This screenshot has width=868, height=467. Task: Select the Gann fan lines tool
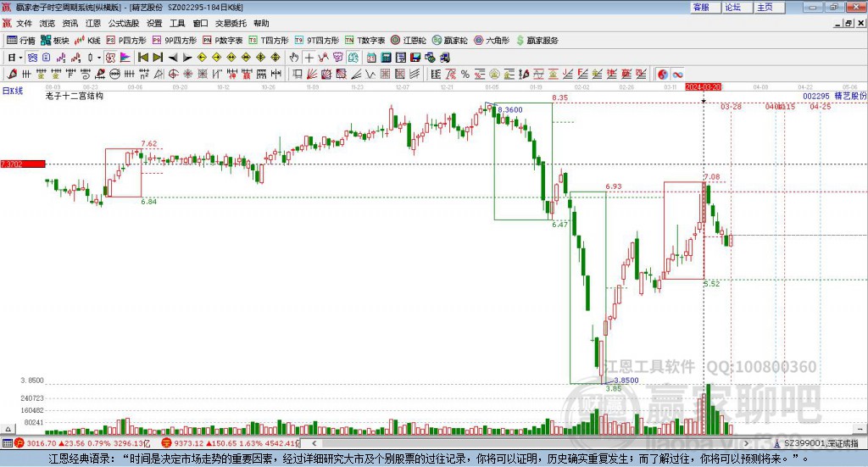pos(312,74)
